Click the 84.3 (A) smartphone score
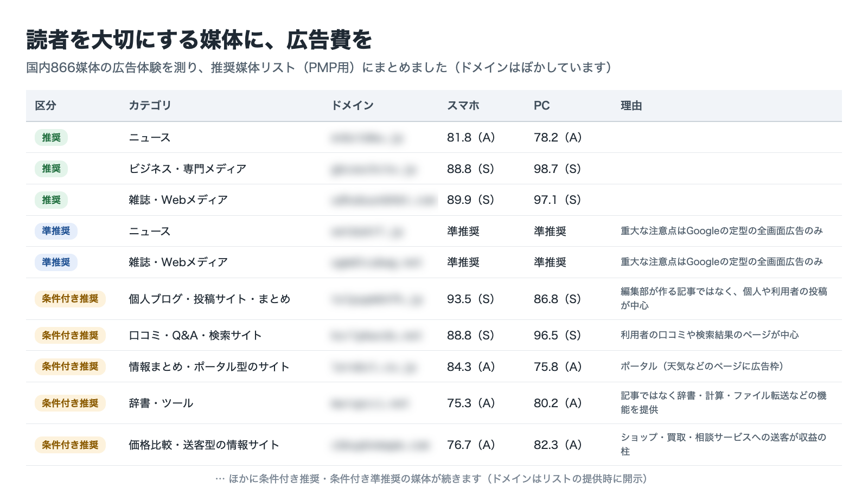Image resolution: width=868 pixels, height=488 pixels. 471,367
